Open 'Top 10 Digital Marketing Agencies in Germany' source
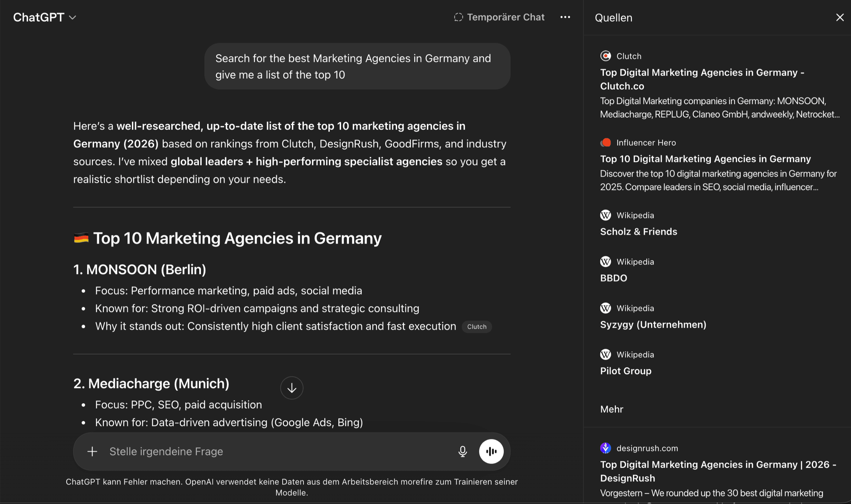The width and height of the screenshot is (851, 504). tap(705, 159)
